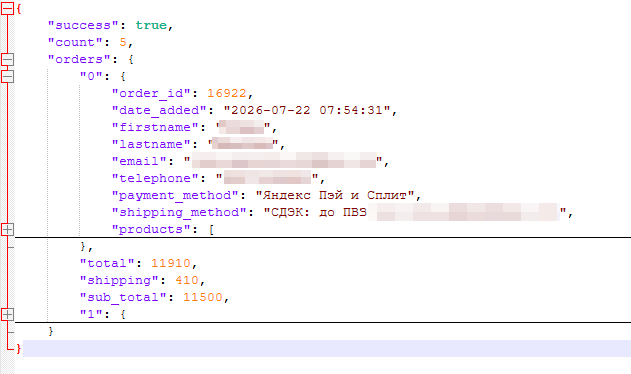Click the highlighted last line after closing brace
Image resolution: width=631 pixels, height=374 pixels.
pyautogui.click(x=327, y=348)
